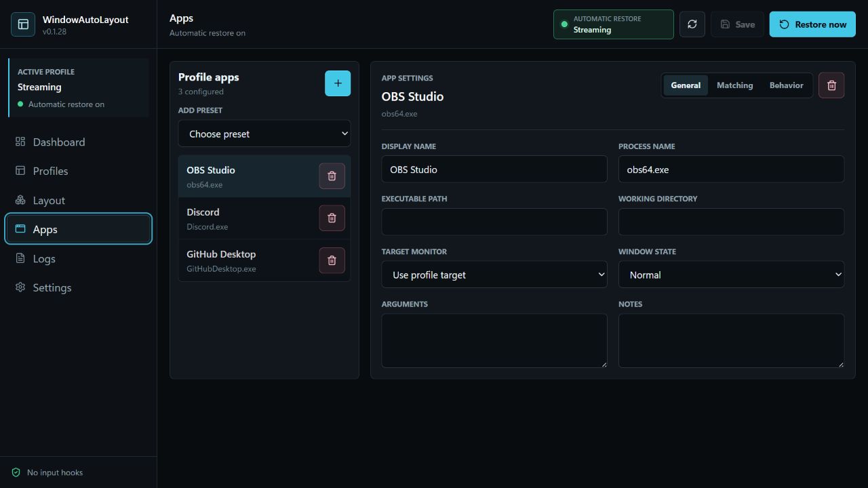
Task: Click the Notes text area
Action: (x=731, y=341)
